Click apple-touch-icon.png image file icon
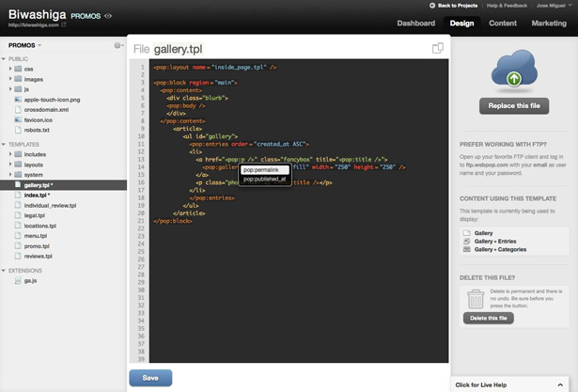 (x=18, y=100)
